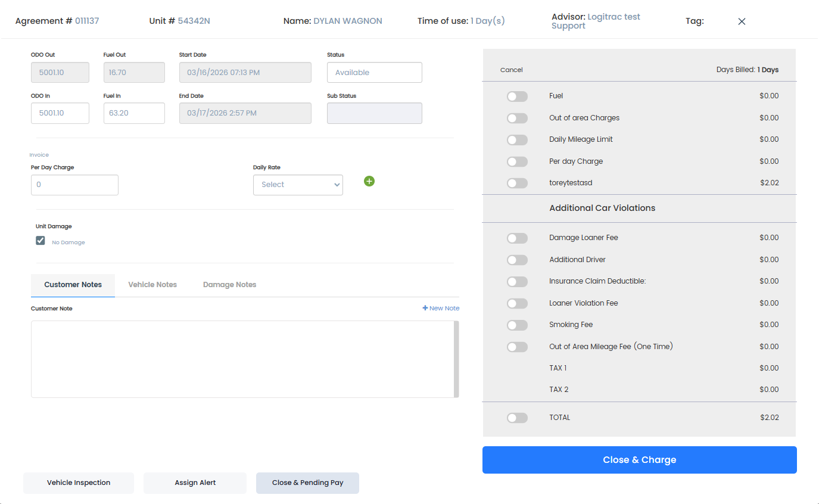Click the Status field showing Available
This screenshot has height=504, width=819.
pyautogui.click(x=375, y=73)
